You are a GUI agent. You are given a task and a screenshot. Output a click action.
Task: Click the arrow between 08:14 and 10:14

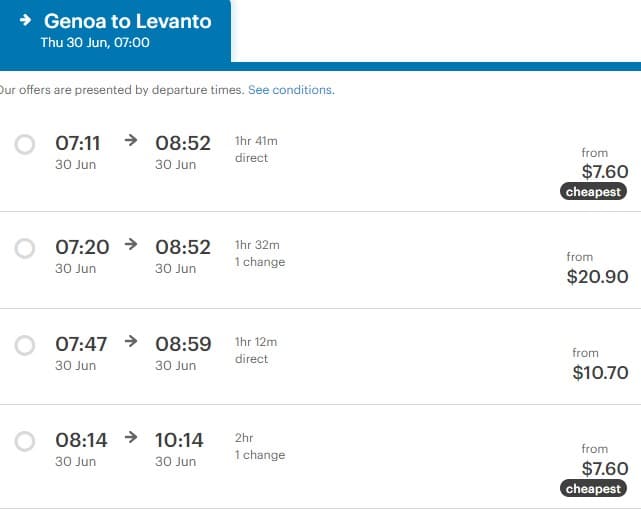tap(130, 438)
